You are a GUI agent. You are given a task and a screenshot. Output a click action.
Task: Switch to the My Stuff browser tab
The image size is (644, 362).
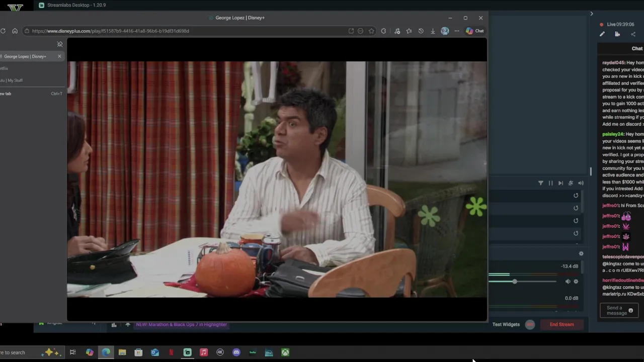(x=11, y=80)
